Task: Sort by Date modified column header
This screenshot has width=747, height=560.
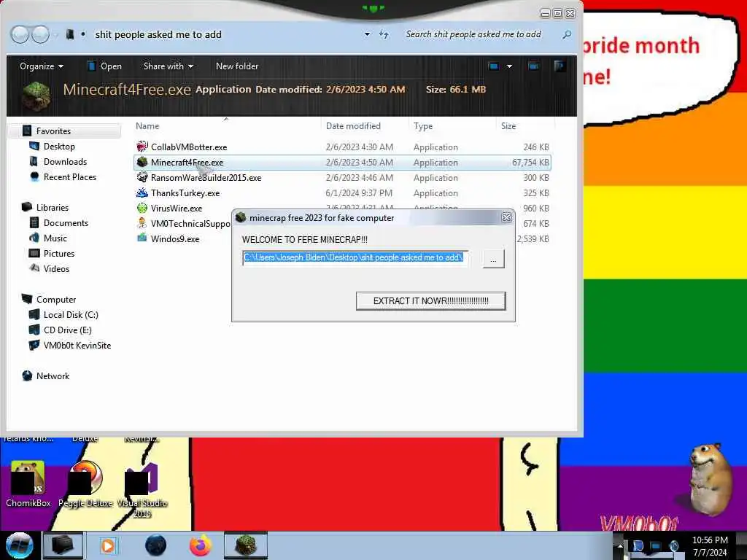Action: (353, 126)
